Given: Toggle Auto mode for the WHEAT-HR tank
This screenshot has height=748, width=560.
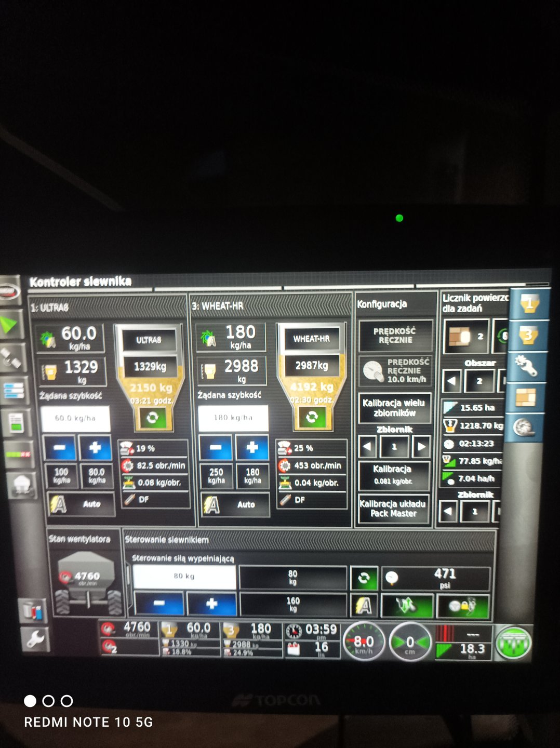Looking at the screenshot, I should [235, 504].
